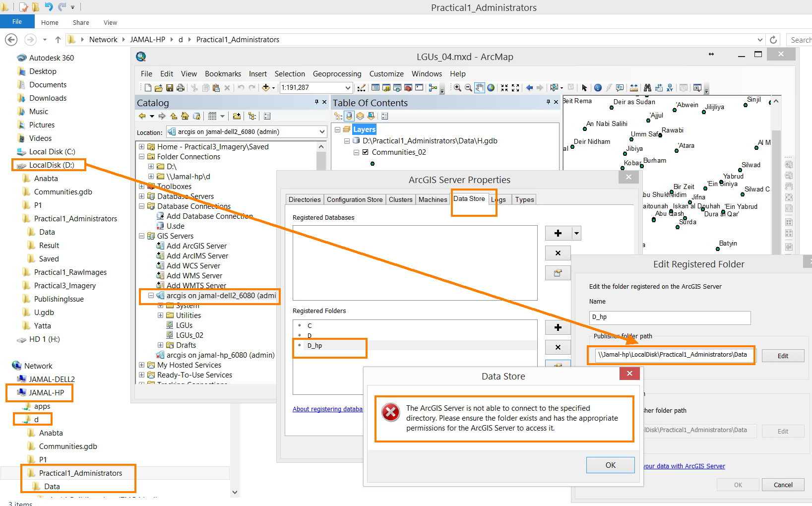Open the Geoprocessing menu
812x506 pixels.
coord(337,74)
